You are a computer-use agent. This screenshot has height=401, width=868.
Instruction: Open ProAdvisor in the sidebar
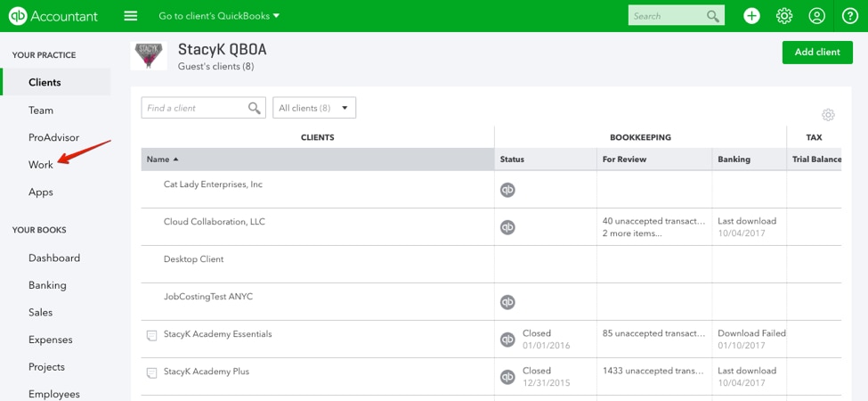tap(53, 137)
